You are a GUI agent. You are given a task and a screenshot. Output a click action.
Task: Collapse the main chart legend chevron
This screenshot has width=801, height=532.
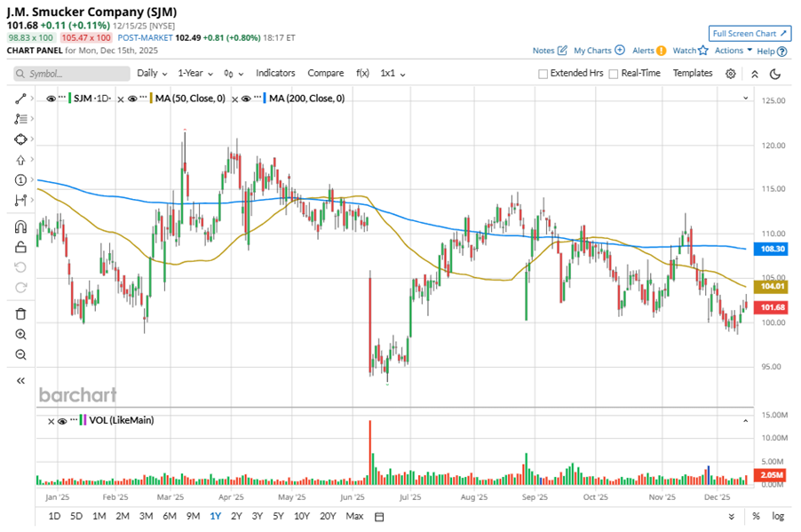(745, 98)
